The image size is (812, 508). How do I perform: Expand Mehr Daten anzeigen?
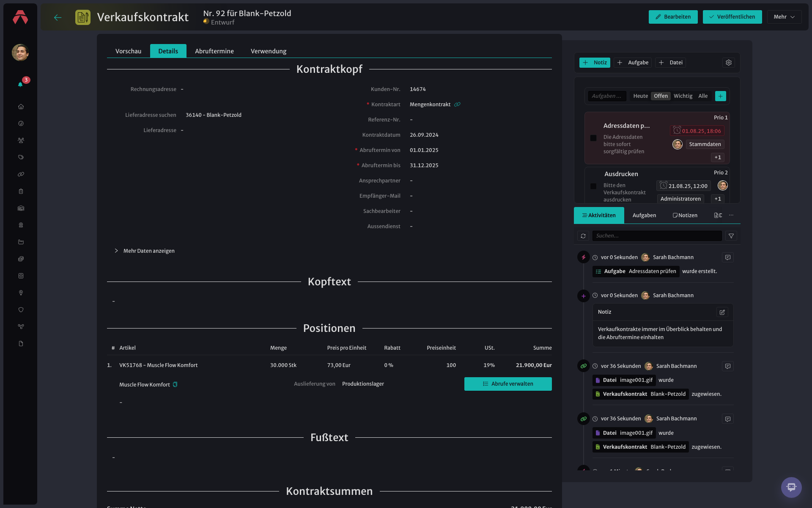pos(145,251)
